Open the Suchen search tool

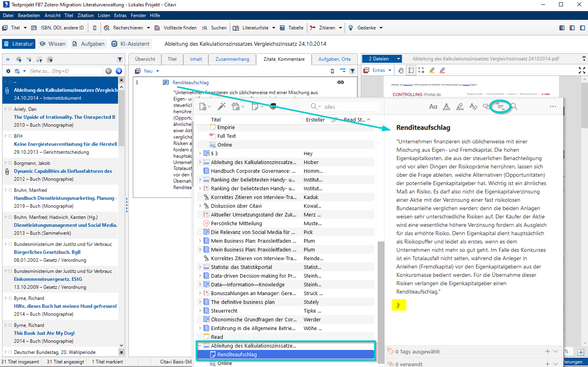tap(214, 28)
